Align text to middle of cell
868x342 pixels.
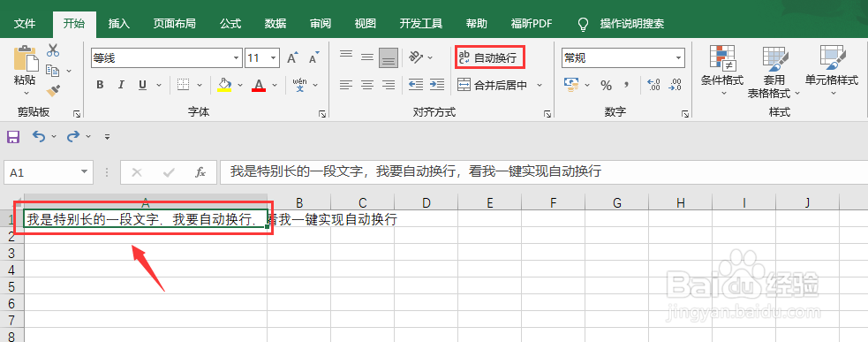point(367,57)
